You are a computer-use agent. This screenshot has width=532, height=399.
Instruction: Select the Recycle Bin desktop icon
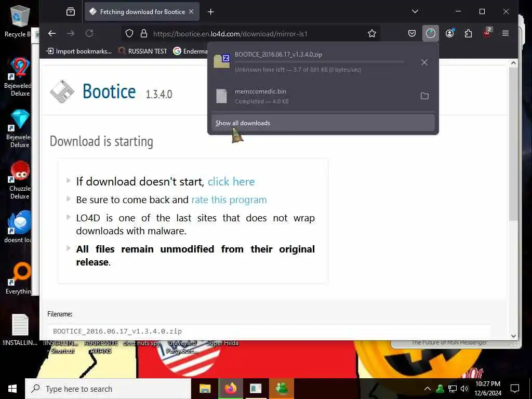click(19, 21)
